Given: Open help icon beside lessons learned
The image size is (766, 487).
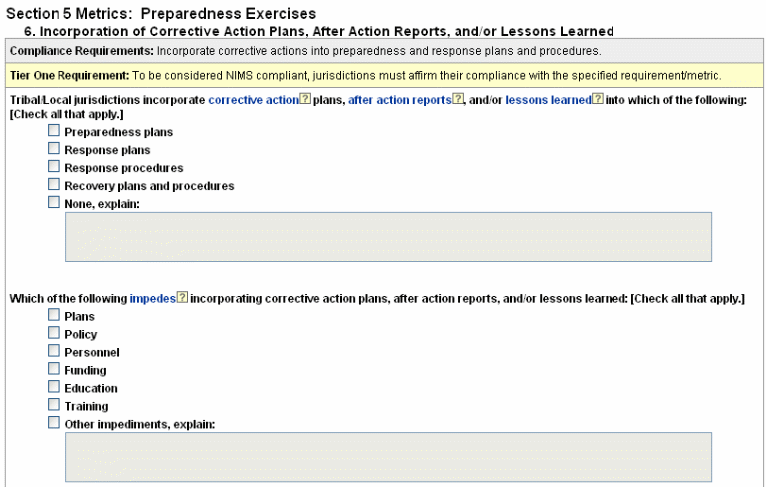Looking at the screenshot, I should [x=599, y=101].
